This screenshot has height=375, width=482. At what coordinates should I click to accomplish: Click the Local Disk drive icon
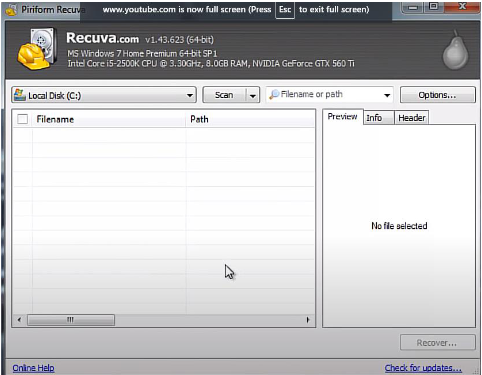coord(20,95)
